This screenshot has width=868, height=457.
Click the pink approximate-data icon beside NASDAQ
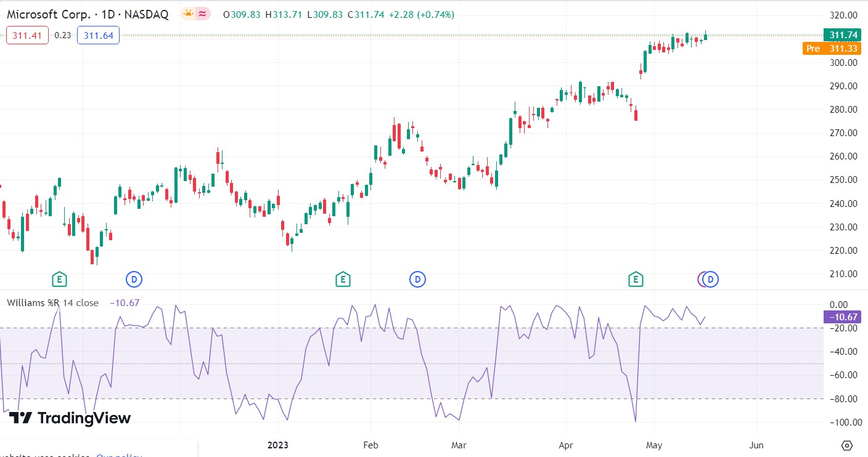click(202, 14)
